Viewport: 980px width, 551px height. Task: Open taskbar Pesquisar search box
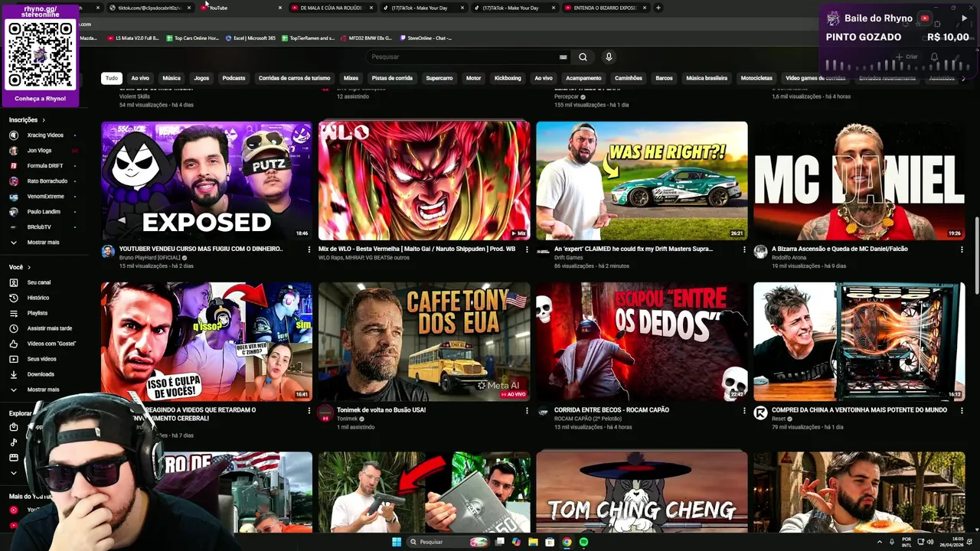pos(448,542)
